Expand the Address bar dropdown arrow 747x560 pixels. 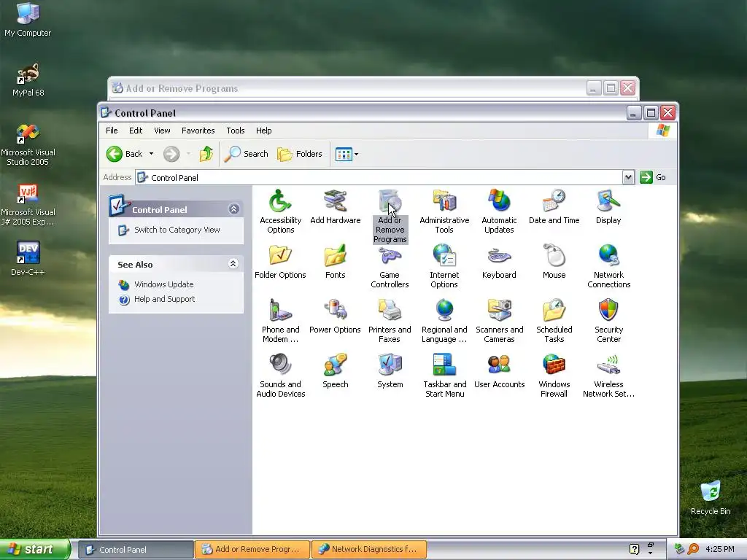(628, 177)
